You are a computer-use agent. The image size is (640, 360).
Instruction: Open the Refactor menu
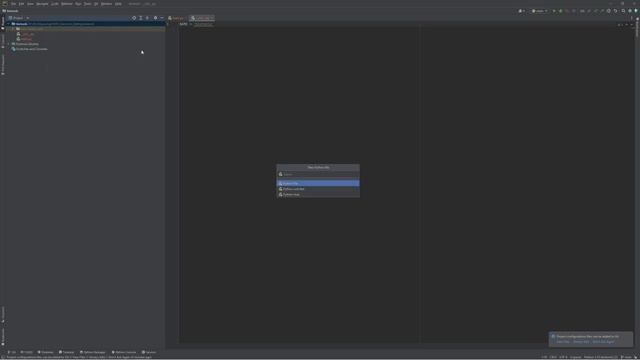[x=67, y=4]
